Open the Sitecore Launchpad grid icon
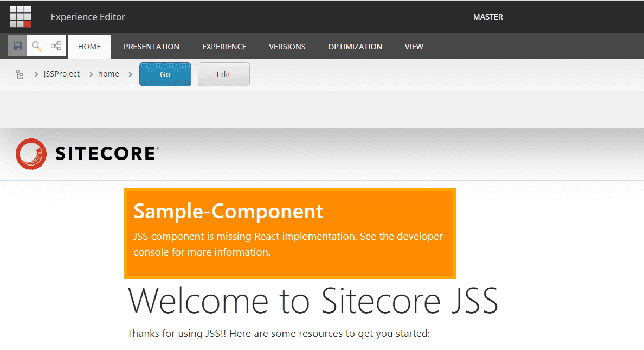 pyautogui.click(x=21, y=17)
